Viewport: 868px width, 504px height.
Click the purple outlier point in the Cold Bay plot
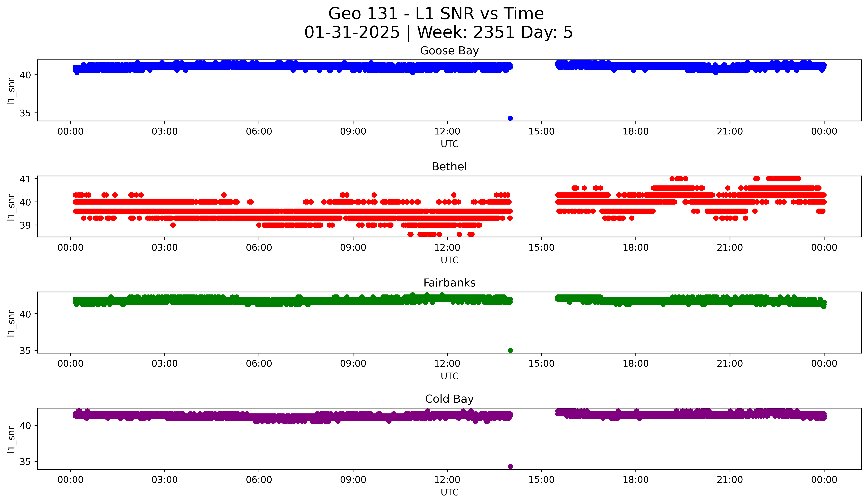(510, 466)
